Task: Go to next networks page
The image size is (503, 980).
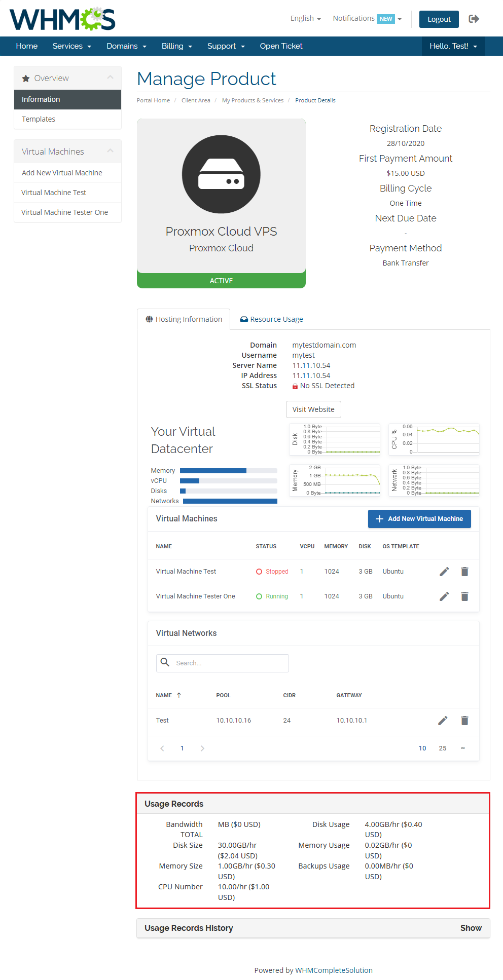Action: click(202, 748)
